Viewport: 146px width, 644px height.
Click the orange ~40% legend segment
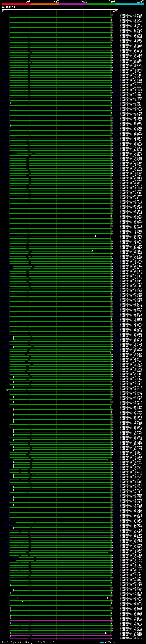(x=45, y=4)
